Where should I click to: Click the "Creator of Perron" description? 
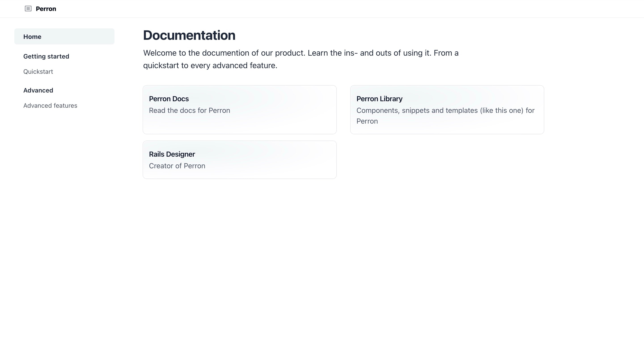click(177, 166)
